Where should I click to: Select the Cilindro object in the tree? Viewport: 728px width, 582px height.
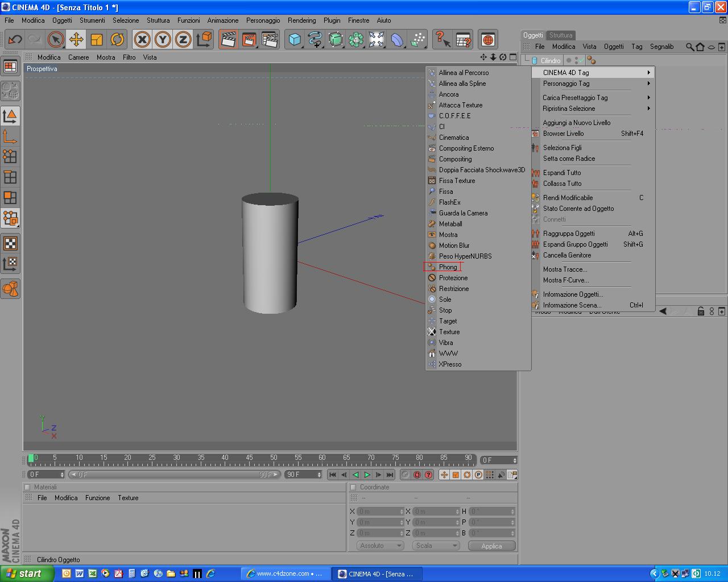pos(550,60)
